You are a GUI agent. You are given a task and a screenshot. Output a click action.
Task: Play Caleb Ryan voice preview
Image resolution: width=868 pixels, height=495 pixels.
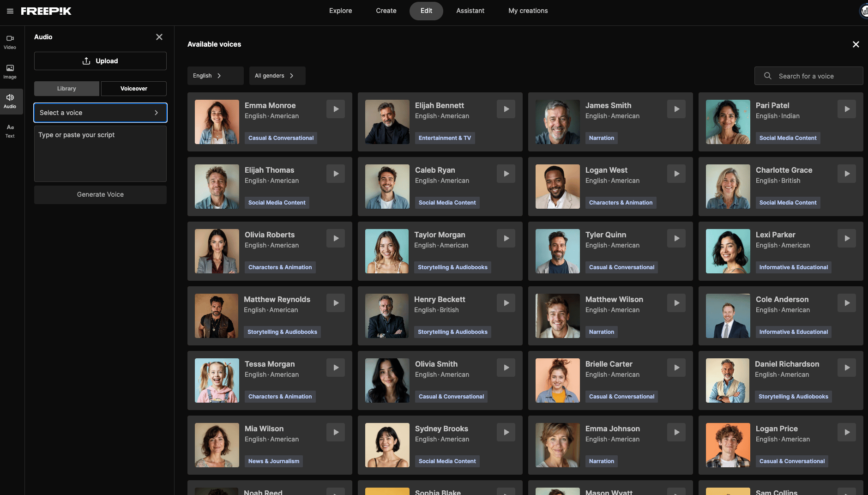pos(506,174)
